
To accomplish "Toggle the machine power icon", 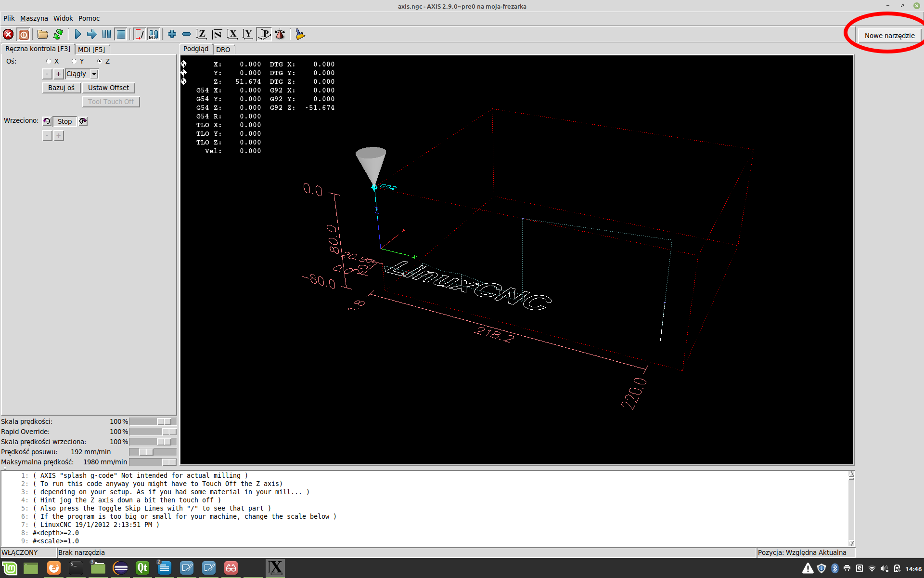I will pyautogui.click(x=24, y=34).
